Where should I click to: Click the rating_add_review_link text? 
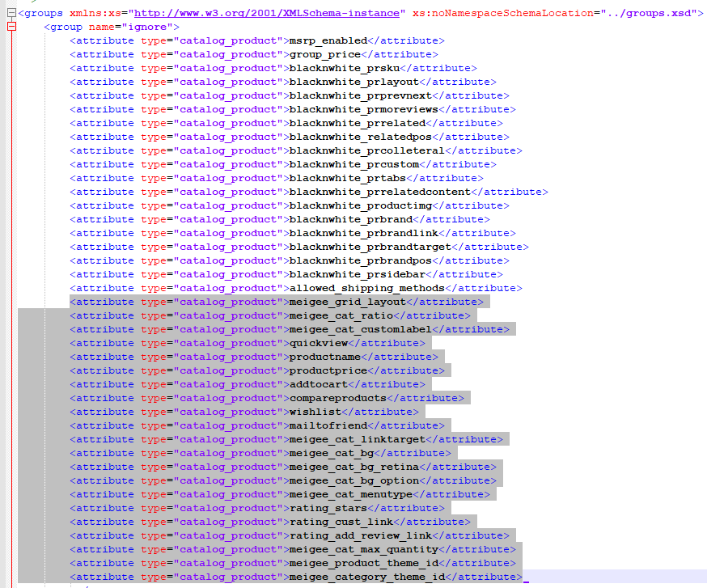tap(361, 535)
